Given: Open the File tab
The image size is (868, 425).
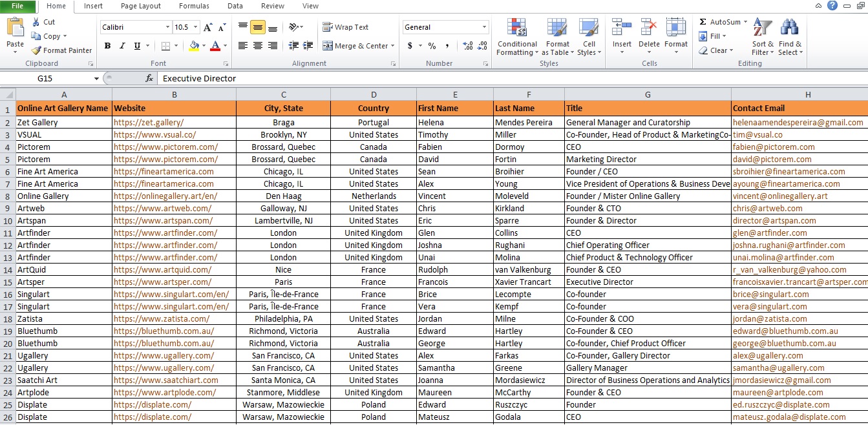Looking at the screenshot, I should [x=17, y=6].
